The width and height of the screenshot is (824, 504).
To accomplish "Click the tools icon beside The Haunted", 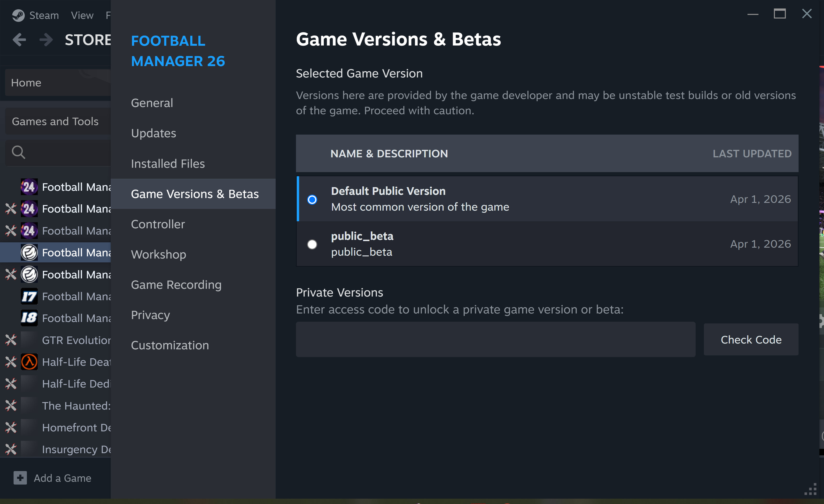I will tap(11, 406).
